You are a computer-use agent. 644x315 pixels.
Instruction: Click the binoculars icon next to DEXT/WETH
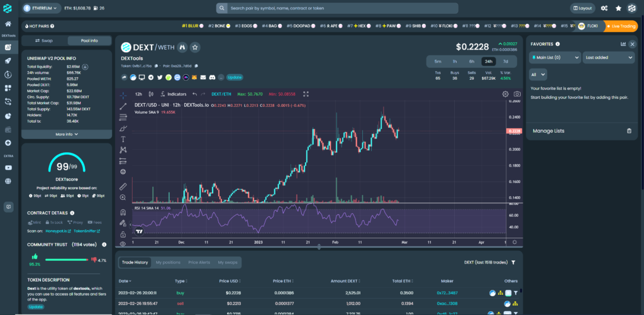(183, 47)
